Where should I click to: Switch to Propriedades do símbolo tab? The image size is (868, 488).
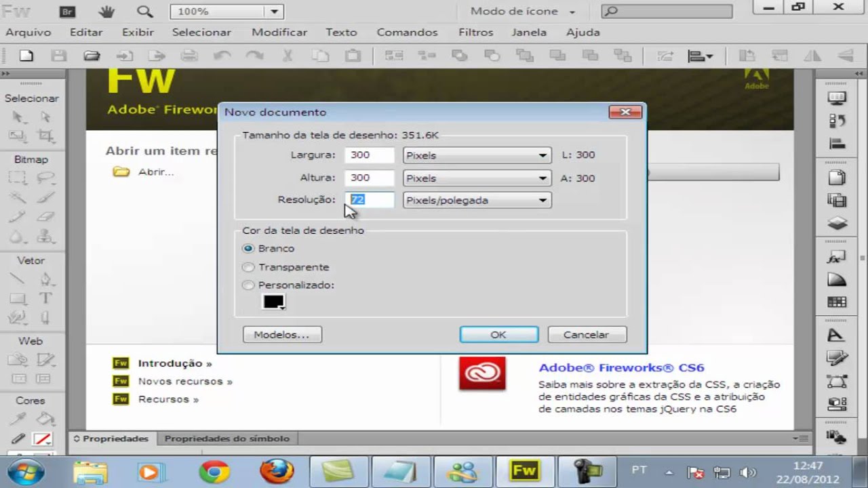pyautogui.click(x=226, y=439)
